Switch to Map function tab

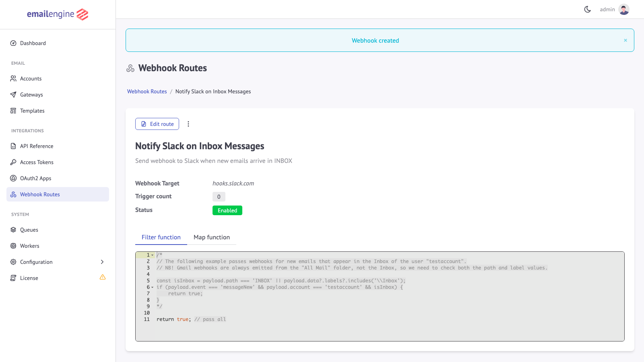tap(212, 237)
